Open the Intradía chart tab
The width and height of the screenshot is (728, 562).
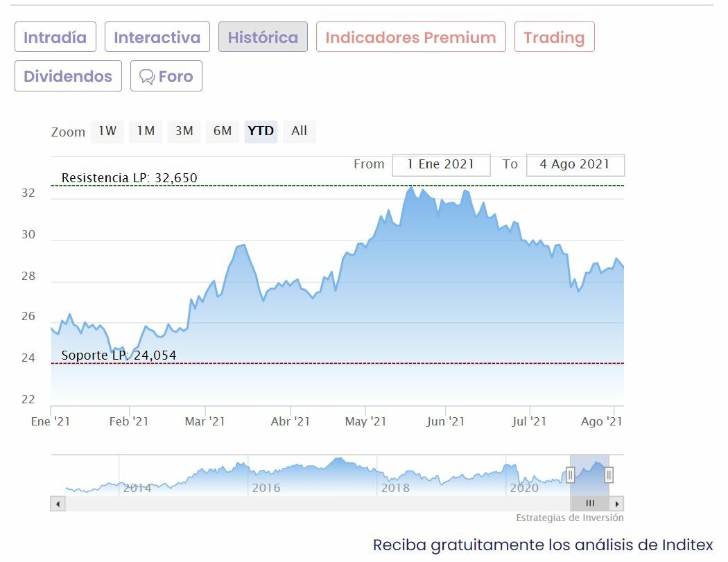[x=55, y=37]
